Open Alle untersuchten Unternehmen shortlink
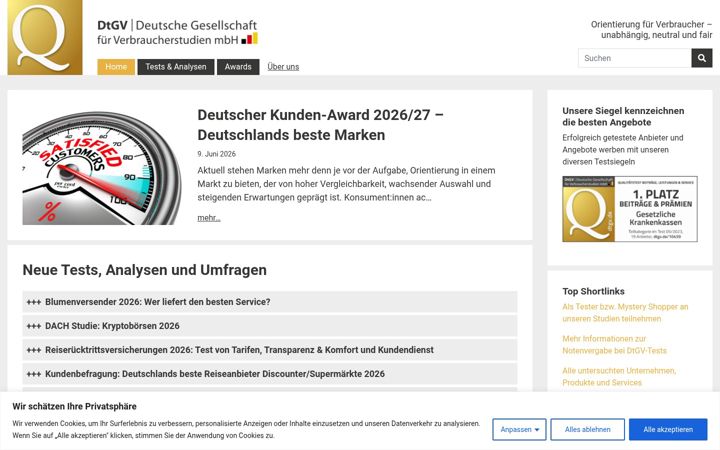Image resolution: width=720 pixels, height=450 pixels. click(619, 376)
